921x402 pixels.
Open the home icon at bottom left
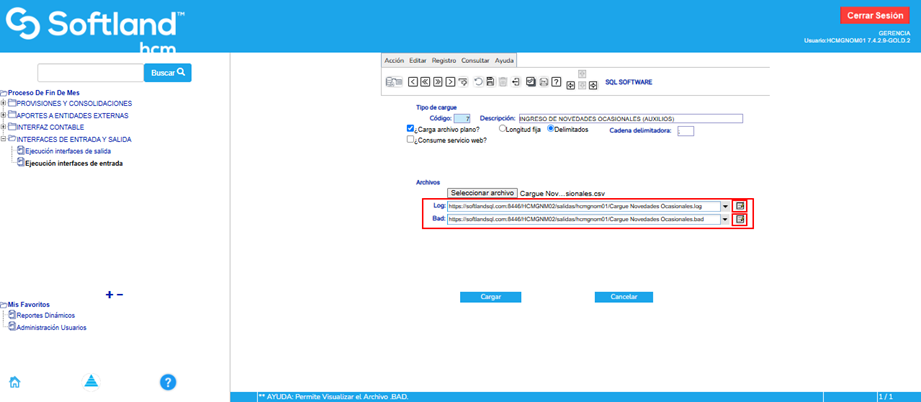[x=15, y=382]
